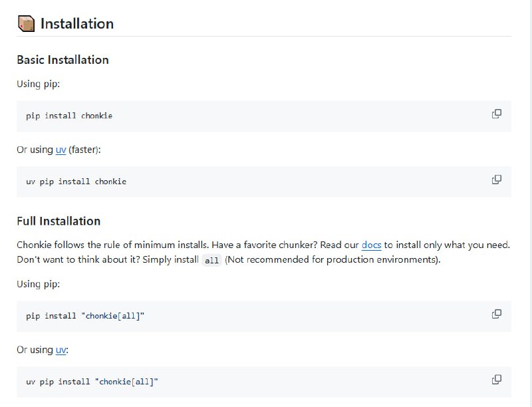Click the package box emoji beside Installation
The image size is (532, 407).
(x=26, y=24)
